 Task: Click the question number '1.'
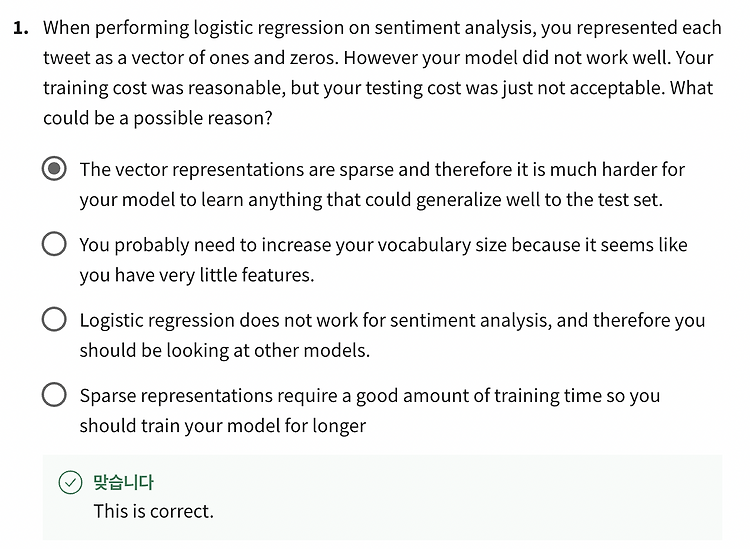point(21,28)
